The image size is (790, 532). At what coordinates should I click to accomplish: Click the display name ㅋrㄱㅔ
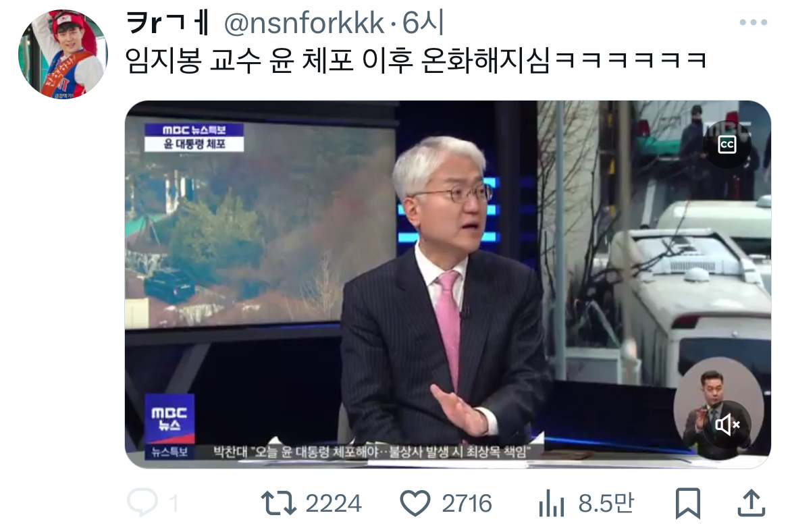[167, 23]
